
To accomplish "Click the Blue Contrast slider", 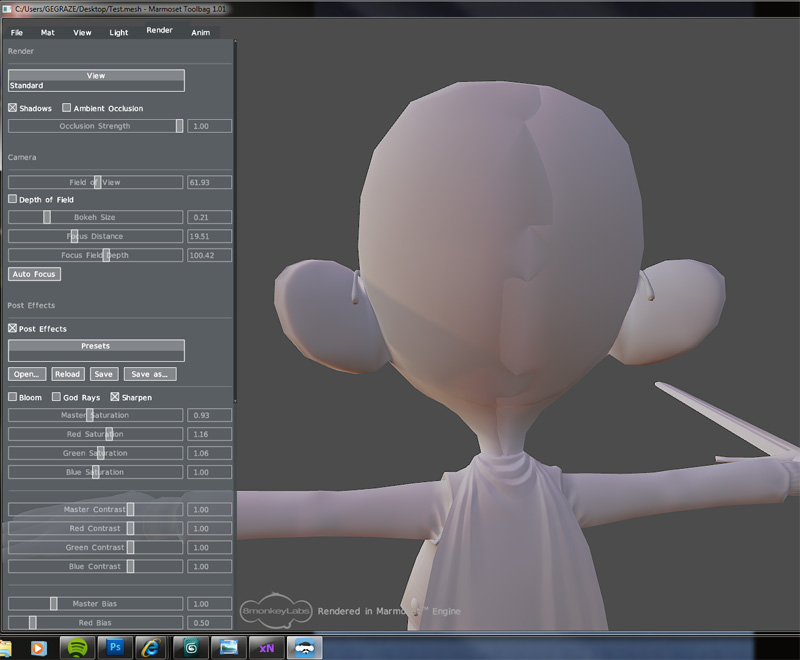I will (x=95, y=566).
